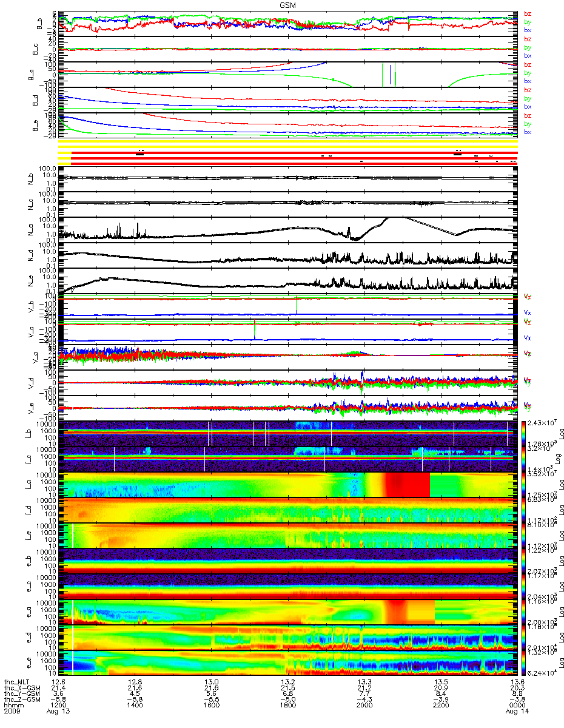
Task: Select the thc_X-GSM row label
Action: tap(21, 687)
